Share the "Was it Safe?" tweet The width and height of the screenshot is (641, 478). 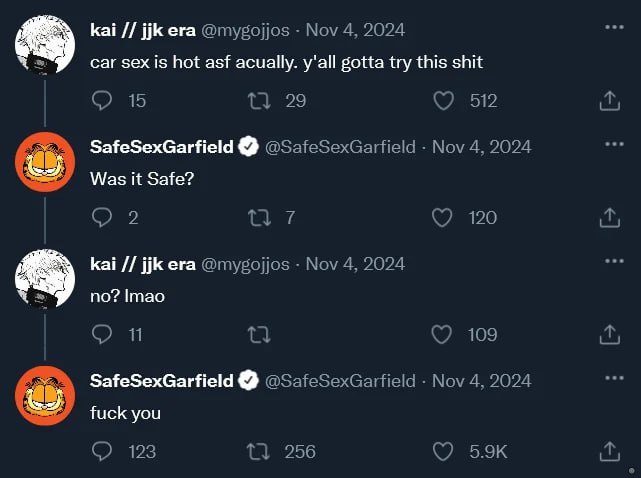tap(609, 218)
